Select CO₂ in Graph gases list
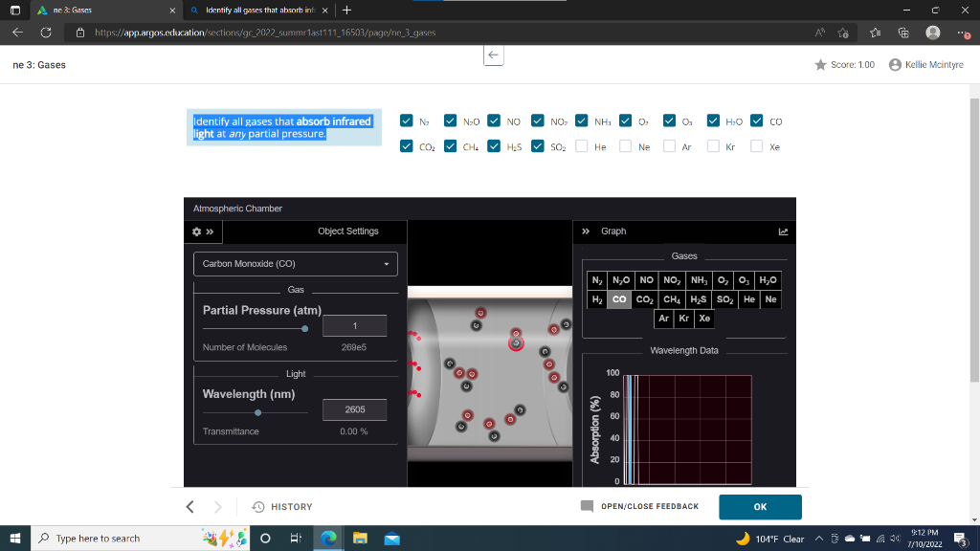 [x=644, y=299]
